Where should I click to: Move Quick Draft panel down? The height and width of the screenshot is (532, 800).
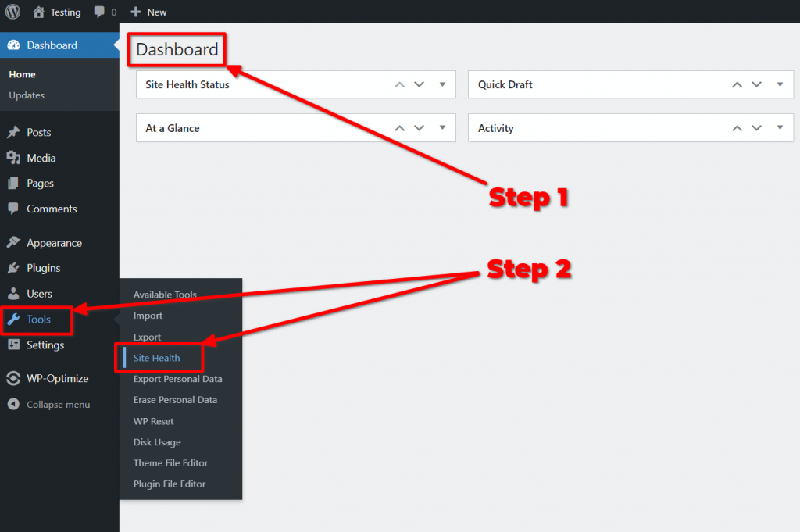(x=756, y=84)
